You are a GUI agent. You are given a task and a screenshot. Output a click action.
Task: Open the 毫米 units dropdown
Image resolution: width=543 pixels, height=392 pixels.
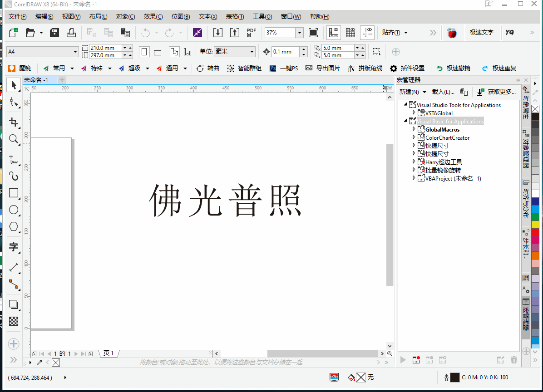252,52
